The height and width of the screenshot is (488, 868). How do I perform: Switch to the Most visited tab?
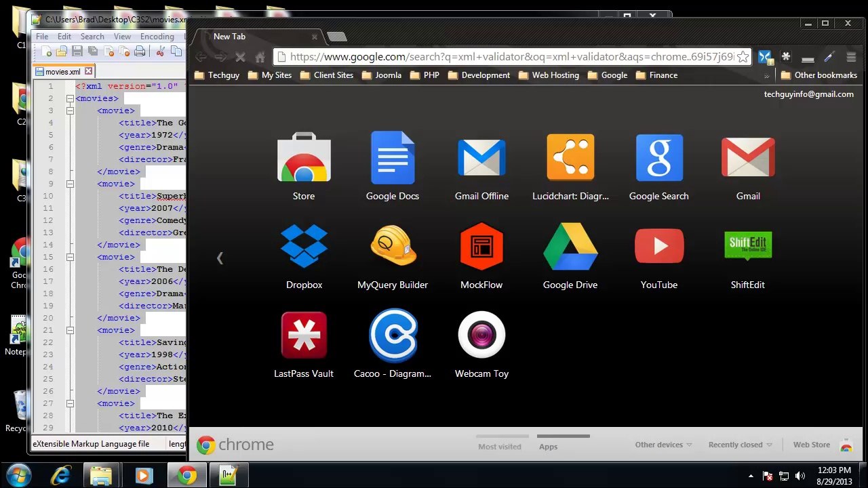[x=500, y=446]
